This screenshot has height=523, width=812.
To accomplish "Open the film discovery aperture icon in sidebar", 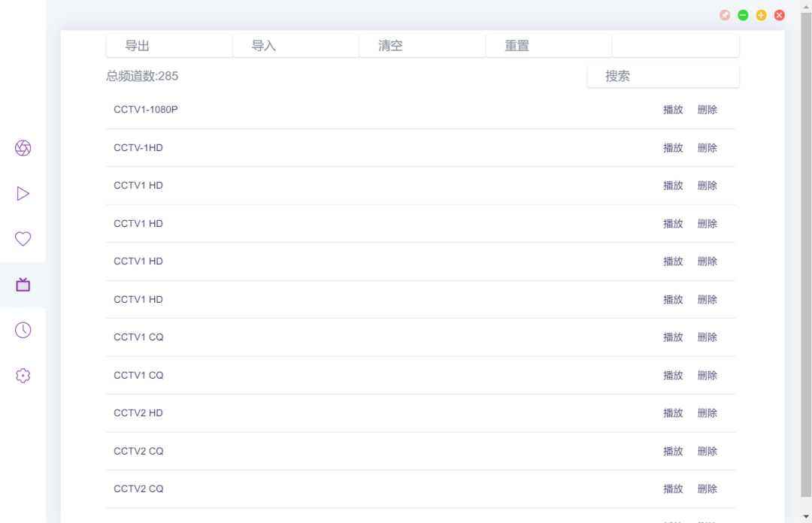I will pyautogui.click(x=23, y=148).
